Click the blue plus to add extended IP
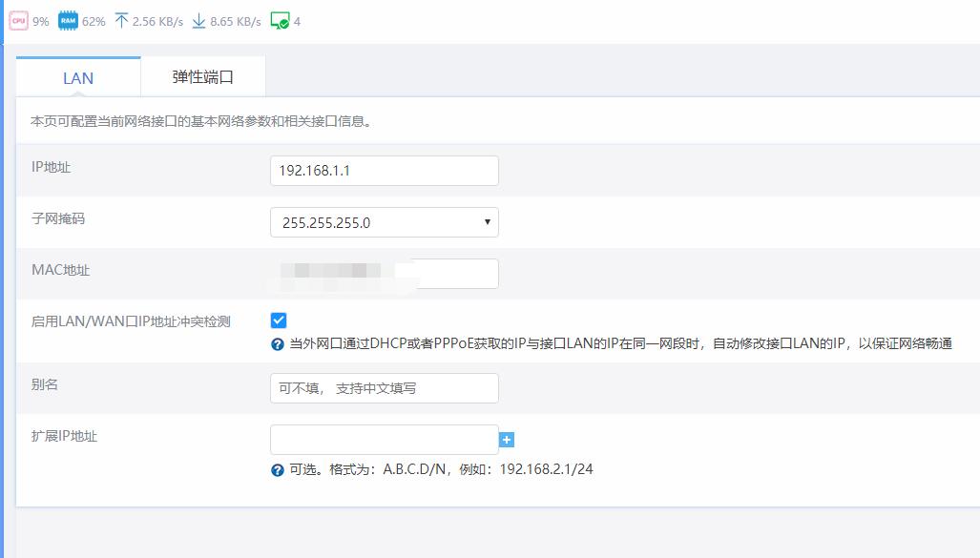This screenshot has height=558, width=980. coord(507,439)
